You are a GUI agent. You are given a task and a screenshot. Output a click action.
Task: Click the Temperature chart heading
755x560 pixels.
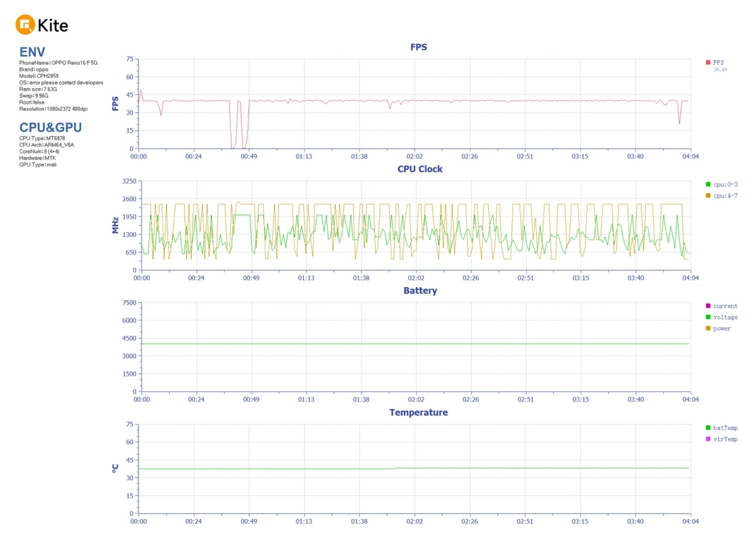(418, 413)
